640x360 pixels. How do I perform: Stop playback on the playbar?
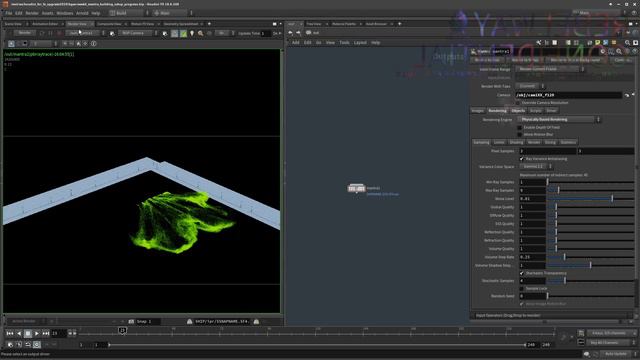click(x=28, y=333)
